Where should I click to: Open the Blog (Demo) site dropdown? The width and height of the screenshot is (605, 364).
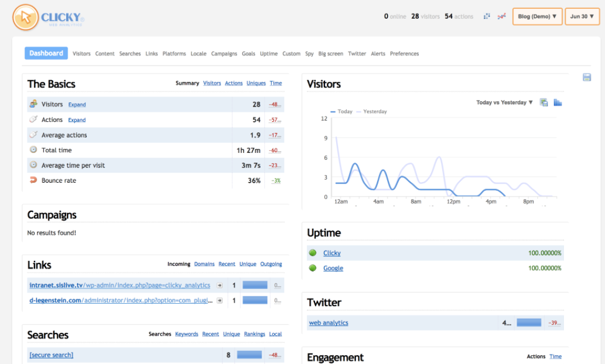coord(538,16)
